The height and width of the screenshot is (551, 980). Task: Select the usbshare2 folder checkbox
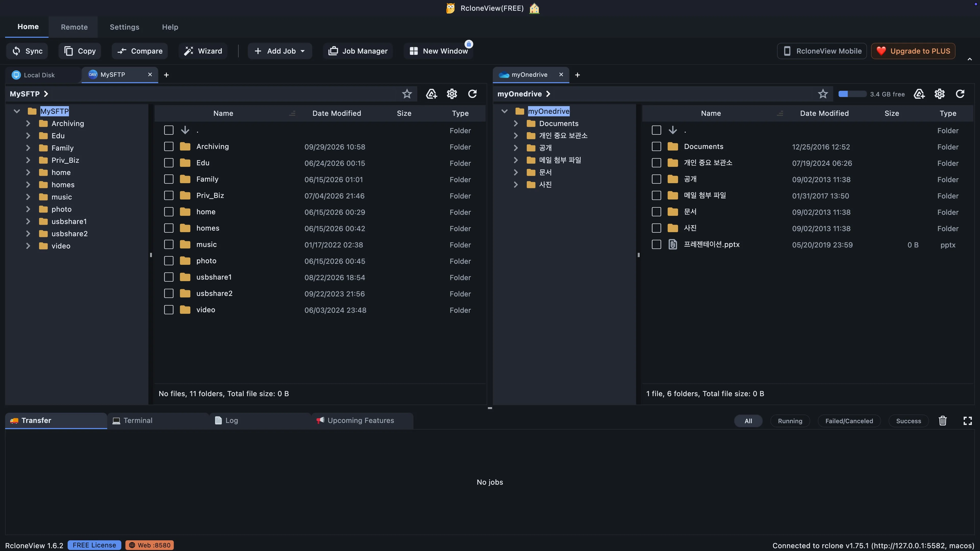click(168, 294)
